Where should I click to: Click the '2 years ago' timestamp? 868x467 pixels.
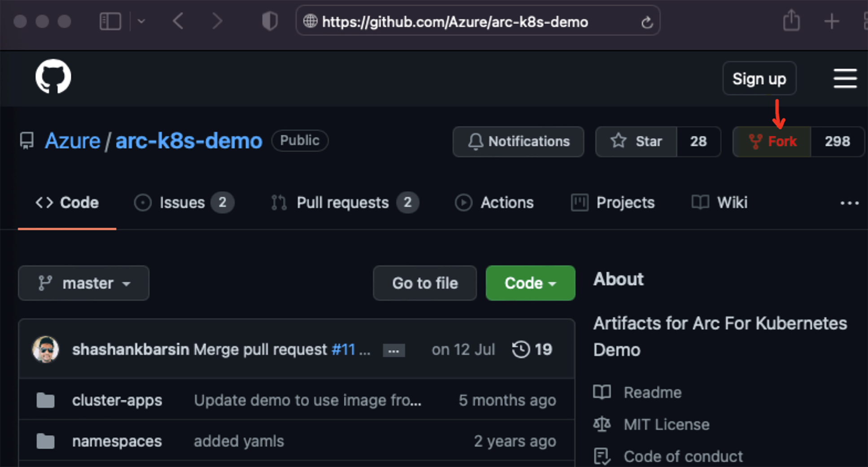(x=515, y=441)
